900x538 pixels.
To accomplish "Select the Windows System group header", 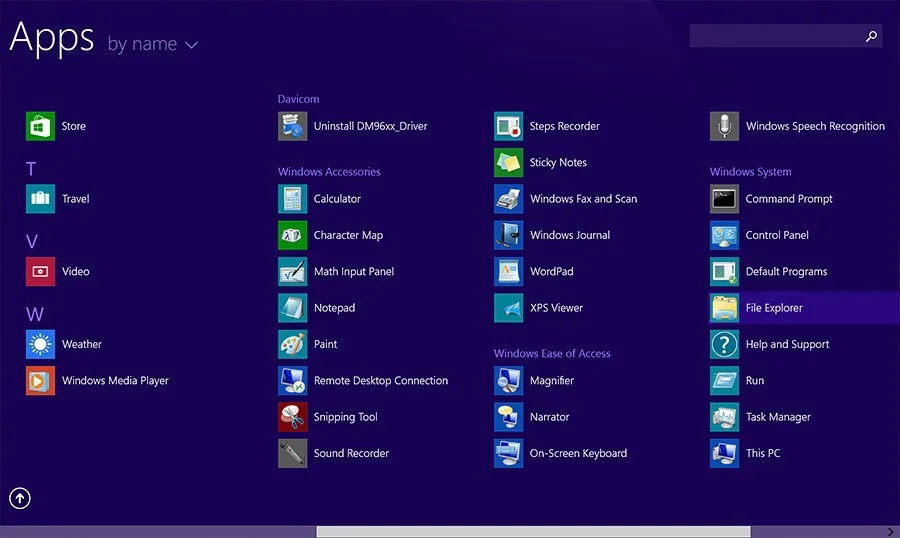I will point(750,172).
